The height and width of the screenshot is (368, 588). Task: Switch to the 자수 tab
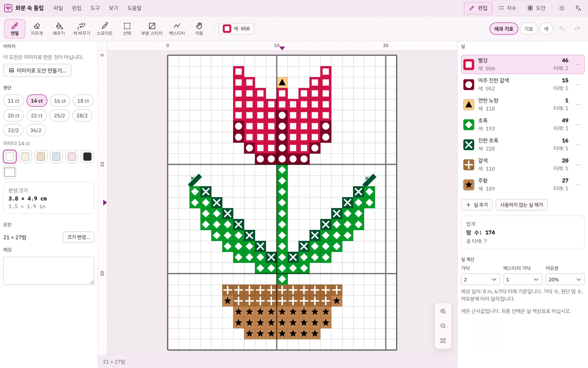click(507, 8)
